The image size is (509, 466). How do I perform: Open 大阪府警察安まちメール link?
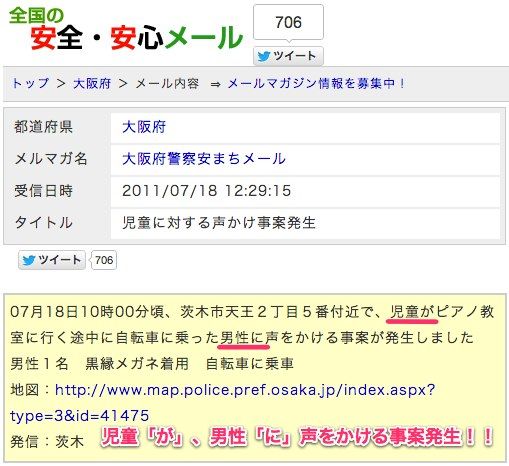click(204, 159)
